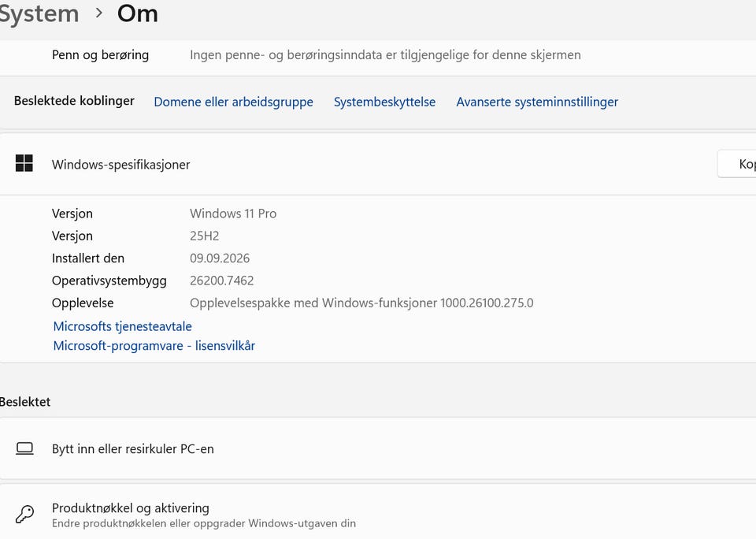Open Avanserte systeminnstillinger link
Screen dimensions: 756x539
[537, 102]
